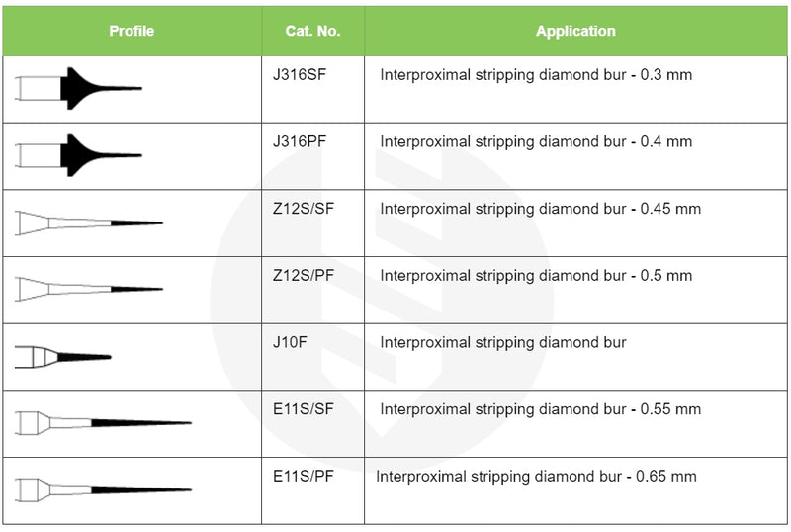This screenshot has height=532, width=791.
Task: Click the 0.65 mm bur application text
Action: [x=536, y=477]
